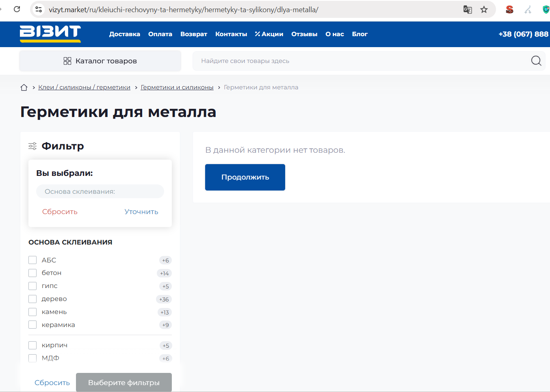Click the filter sliders icon
The image size is (550, 392).
[x=32, y=146]
